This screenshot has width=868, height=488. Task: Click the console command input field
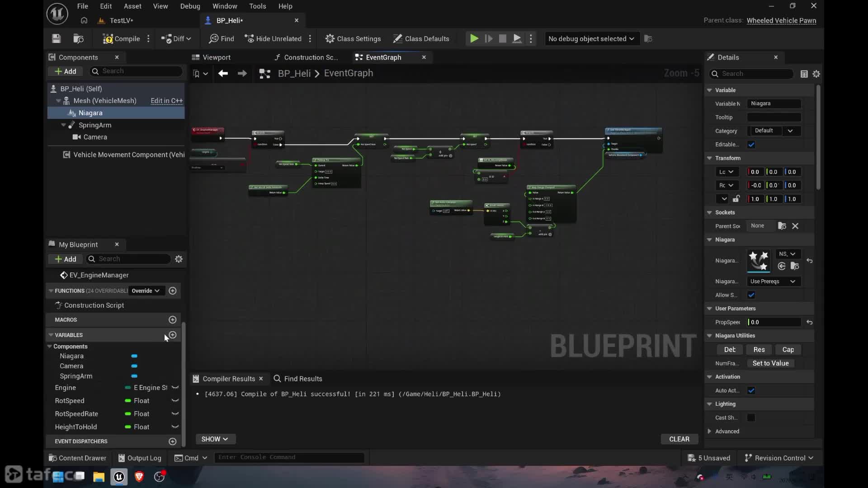(x=289, y=457)
